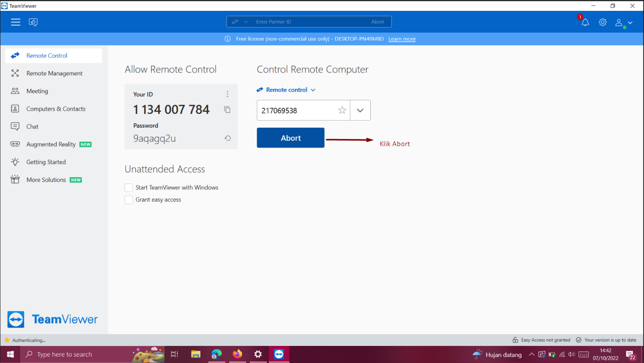Show hidden system tray icons
The image size is (644, 363).
[x=532, y=354]
